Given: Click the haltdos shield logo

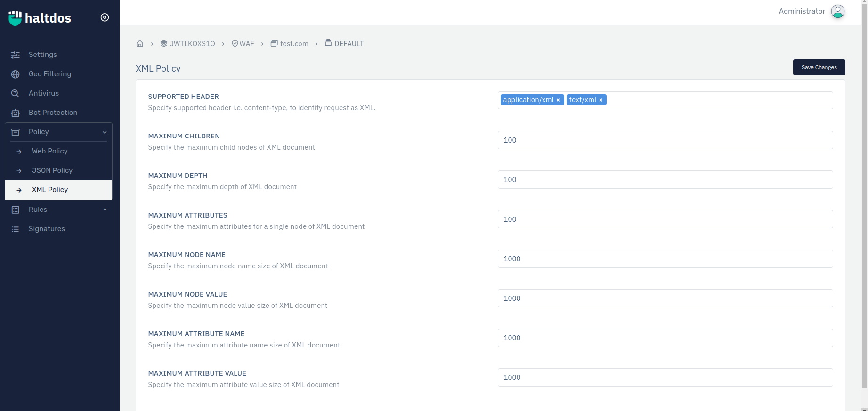Looking at the screenshot, I should (15, 18).
